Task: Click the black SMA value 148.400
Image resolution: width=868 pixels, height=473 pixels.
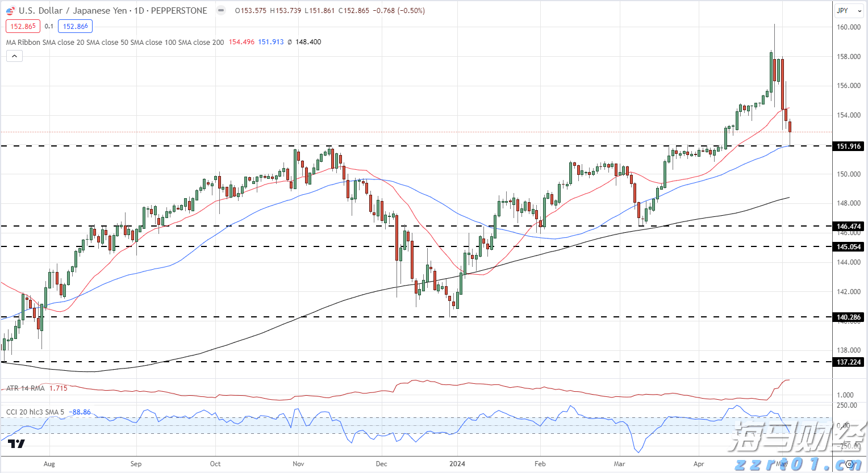Action: [x=308, y=42]
